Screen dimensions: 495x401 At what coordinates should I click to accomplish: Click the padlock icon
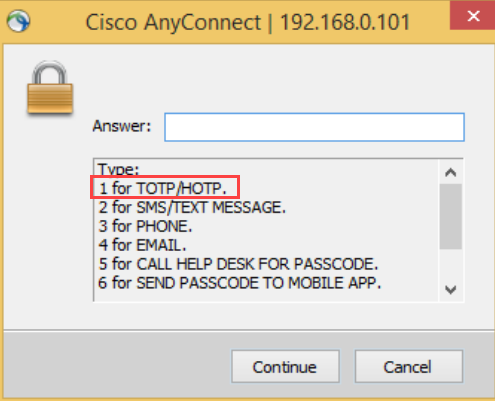click(x=50, y=88)
